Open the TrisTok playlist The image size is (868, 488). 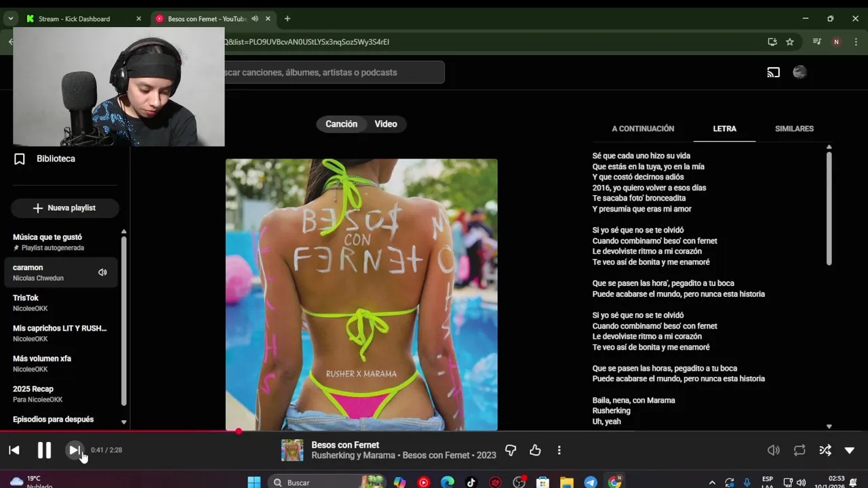coord(61,303)
